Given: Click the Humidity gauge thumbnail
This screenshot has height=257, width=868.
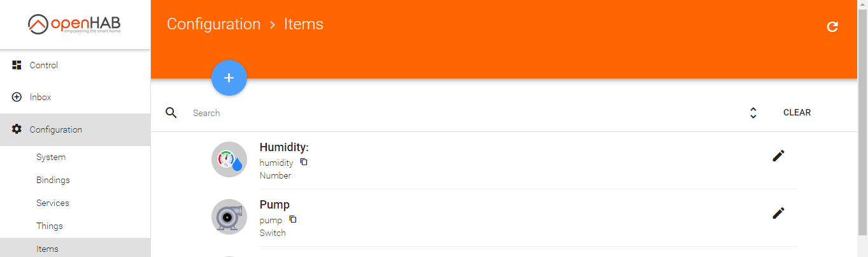Looking at the screenshot, I should pos(229,159).
